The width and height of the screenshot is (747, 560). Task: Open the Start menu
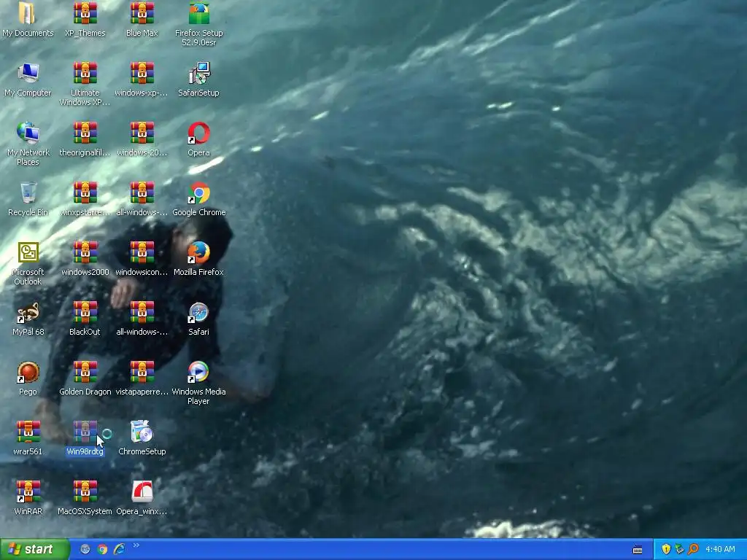(34, 549)
